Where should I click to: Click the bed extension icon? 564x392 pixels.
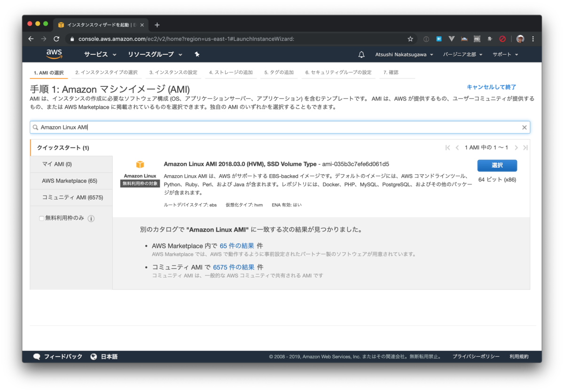[464, 39]
